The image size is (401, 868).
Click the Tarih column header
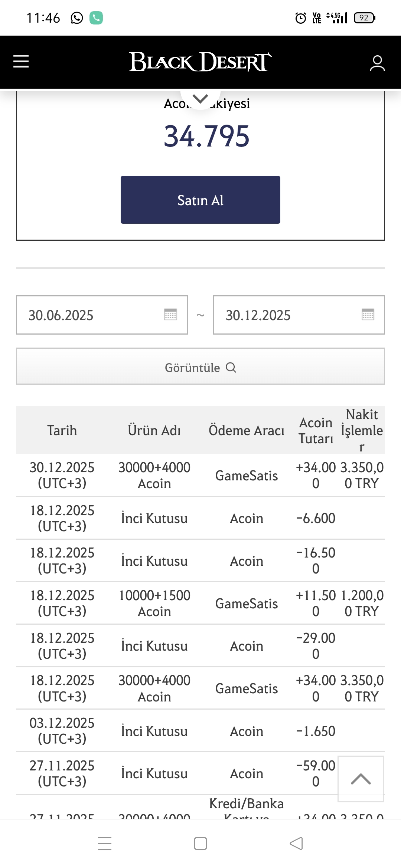click(62, 430)
